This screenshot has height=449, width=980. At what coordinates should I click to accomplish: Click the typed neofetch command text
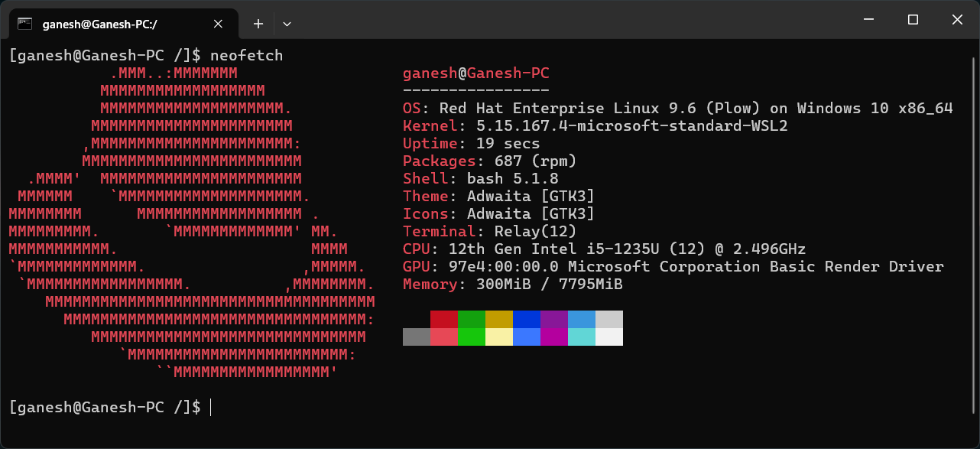246,55
